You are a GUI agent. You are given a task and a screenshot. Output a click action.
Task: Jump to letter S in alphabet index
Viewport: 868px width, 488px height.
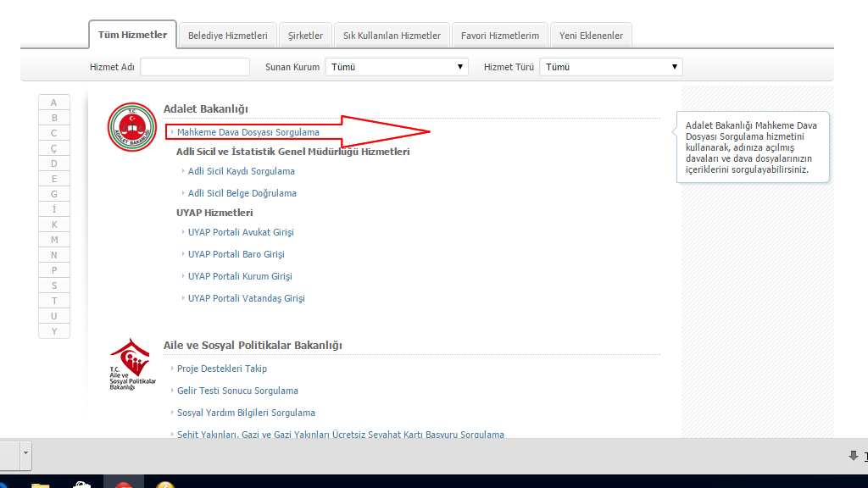53,286
